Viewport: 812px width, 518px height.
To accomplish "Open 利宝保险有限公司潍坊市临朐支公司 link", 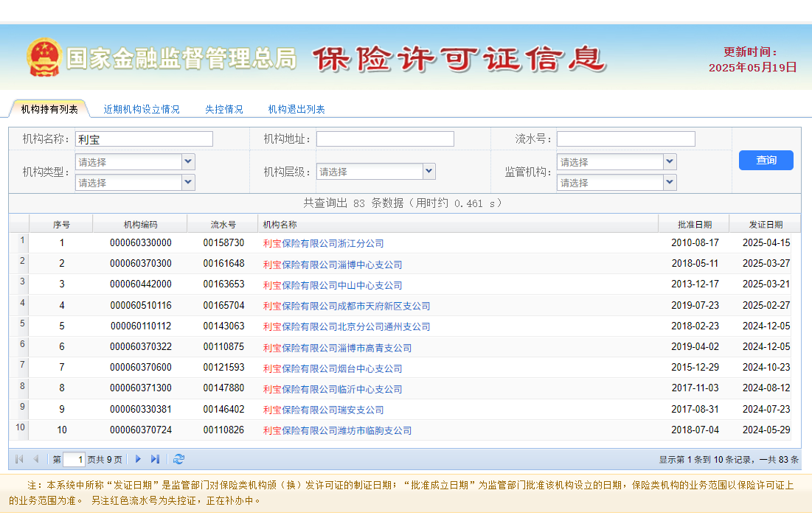I will coord(337,430).
